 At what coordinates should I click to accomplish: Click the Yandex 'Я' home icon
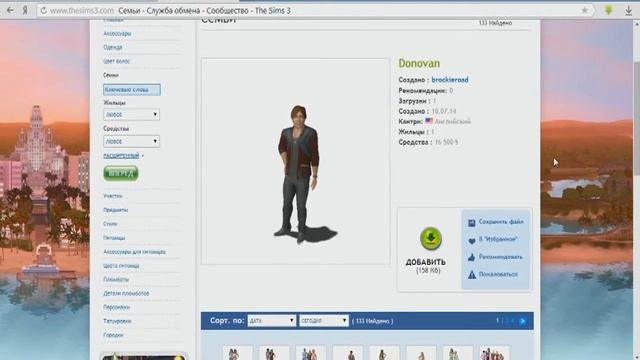point(25,10)
